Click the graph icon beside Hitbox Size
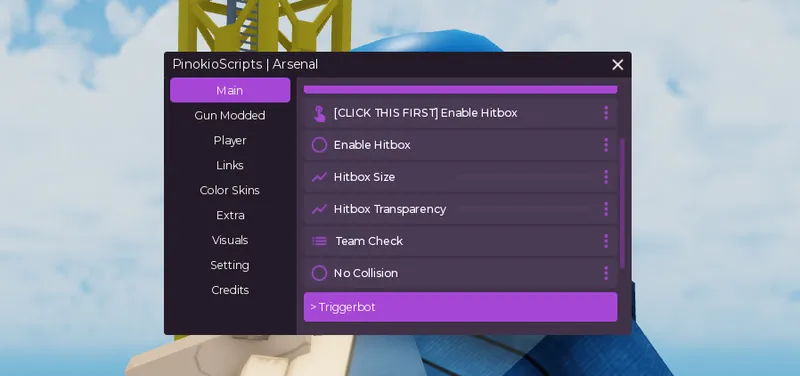 point(319,177)
